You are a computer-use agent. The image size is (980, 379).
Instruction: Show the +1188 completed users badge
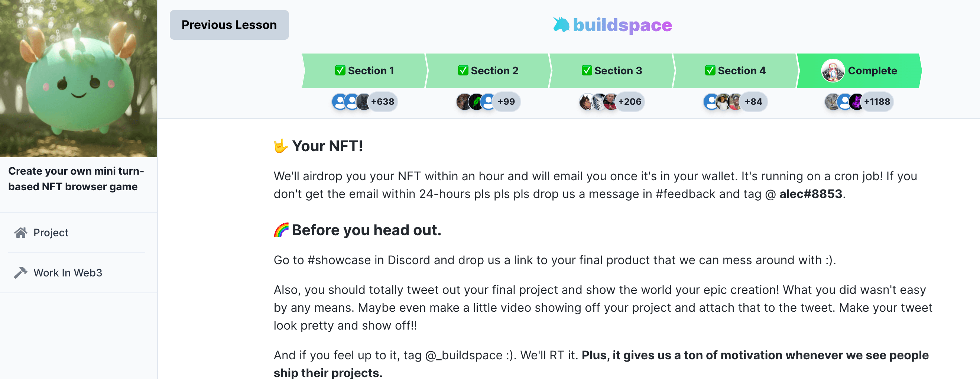(x=877, y=102)
